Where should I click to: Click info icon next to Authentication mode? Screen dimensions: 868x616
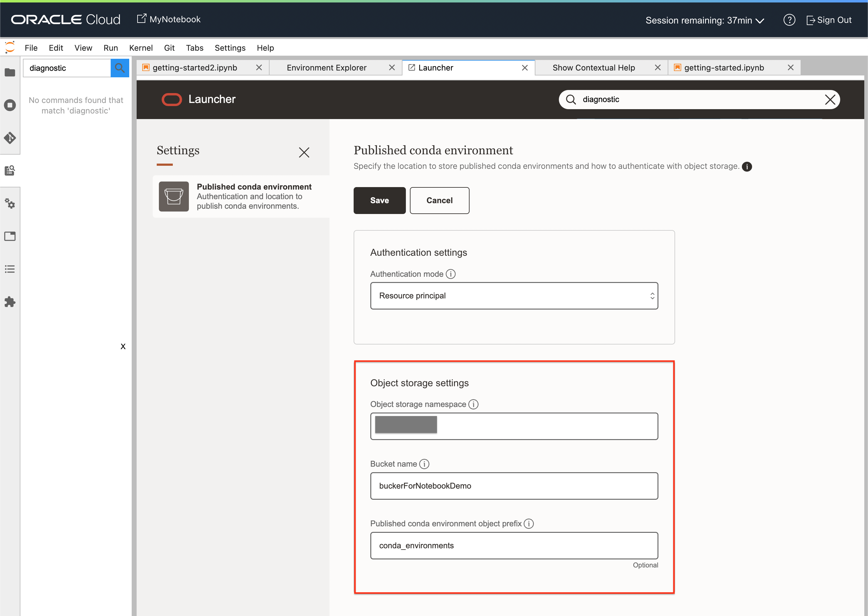[x=450, y=274]
